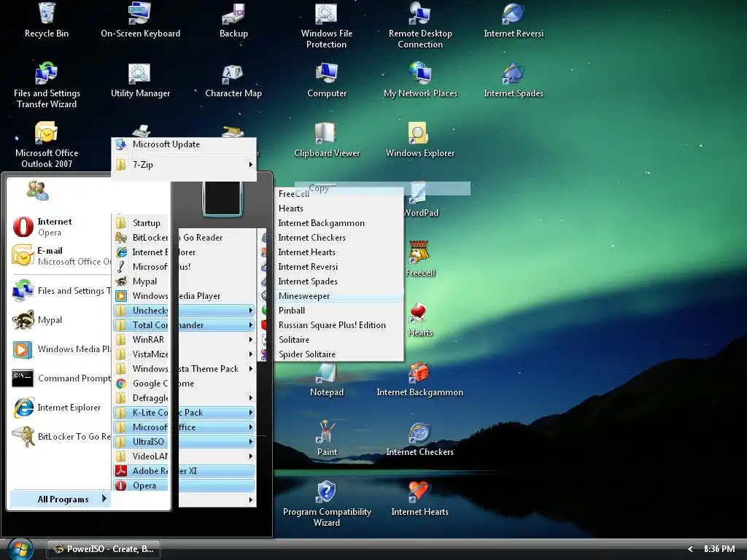
Task: Launch Internet Reversi from the desktop
Action: pos(513,20)
